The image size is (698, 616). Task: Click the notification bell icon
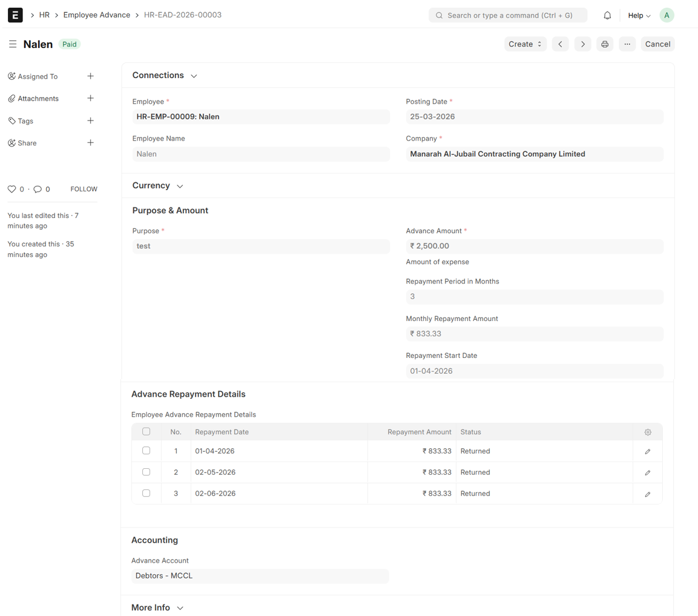click(x=607, y=15)
